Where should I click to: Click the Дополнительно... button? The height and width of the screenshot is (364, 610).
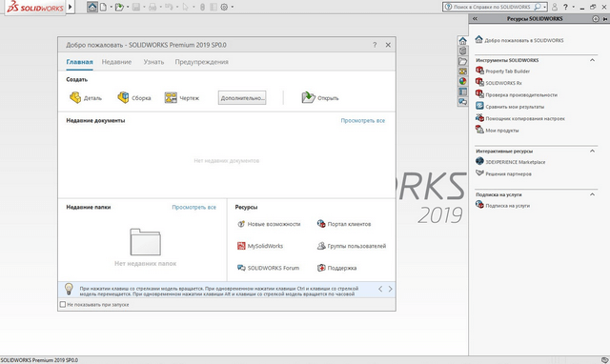(x=242, y=98)
